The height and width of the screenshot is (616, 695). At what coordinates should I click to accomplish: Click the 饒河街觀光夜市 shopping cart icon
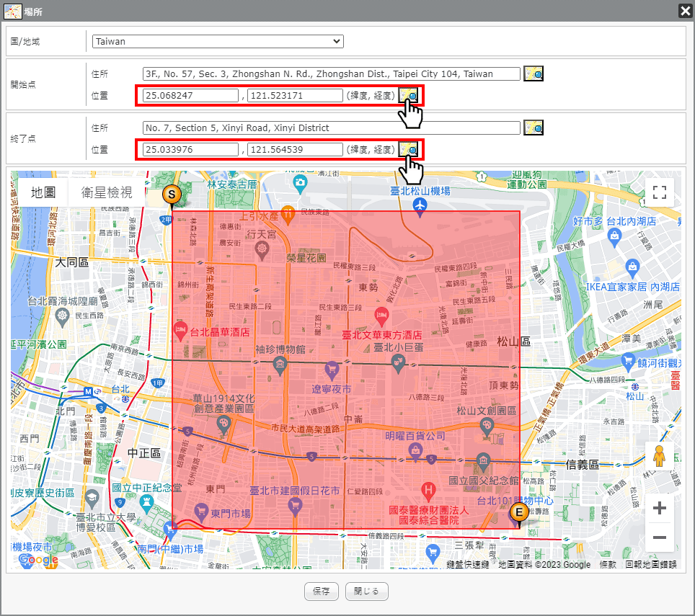pos(628,362)
